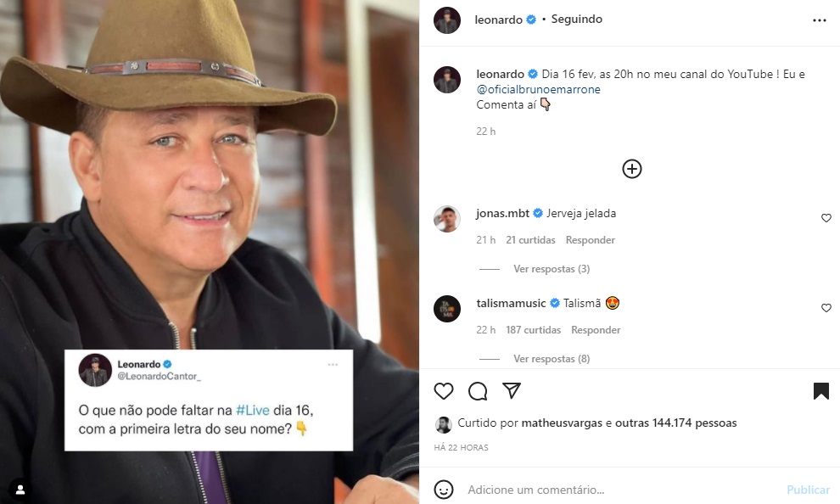Image resolution: width=840 pixels, height=504 pixels.
Task: Expand the 8 replies under talismamusic's comment
Action: point(552,358)
